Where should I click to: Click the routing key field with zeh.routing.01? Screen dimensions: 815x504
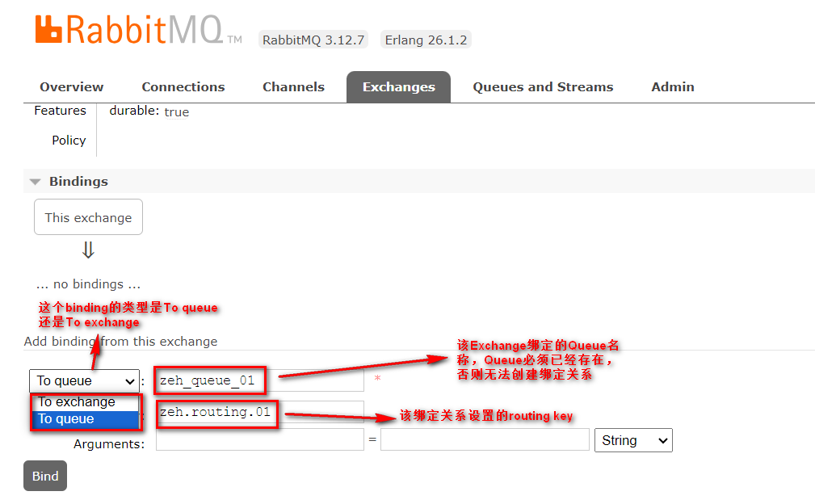click(x=258, y=413)
